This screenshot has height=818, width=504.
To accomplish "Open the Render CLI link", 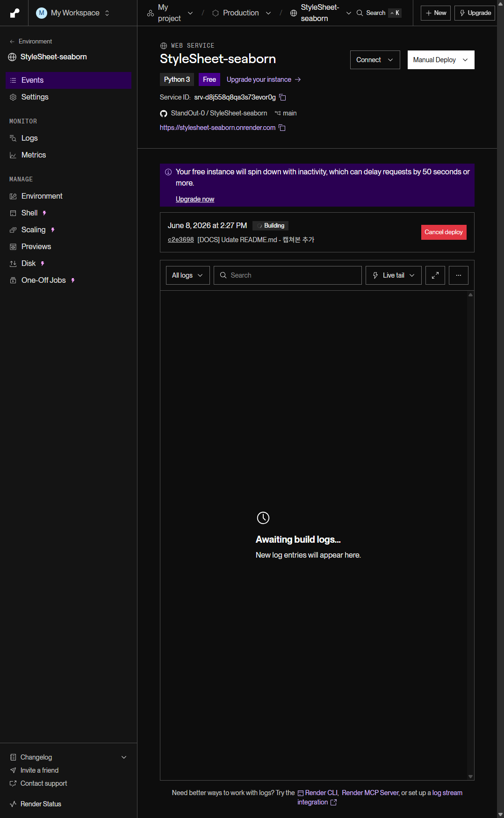I will coord(317,793).
